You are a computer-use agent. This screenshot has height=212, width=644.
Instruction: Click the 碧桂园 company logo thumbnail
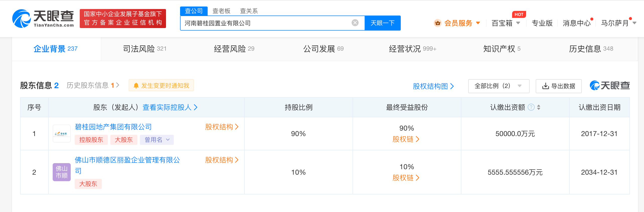pyautogui.click(x=61, y=134)
